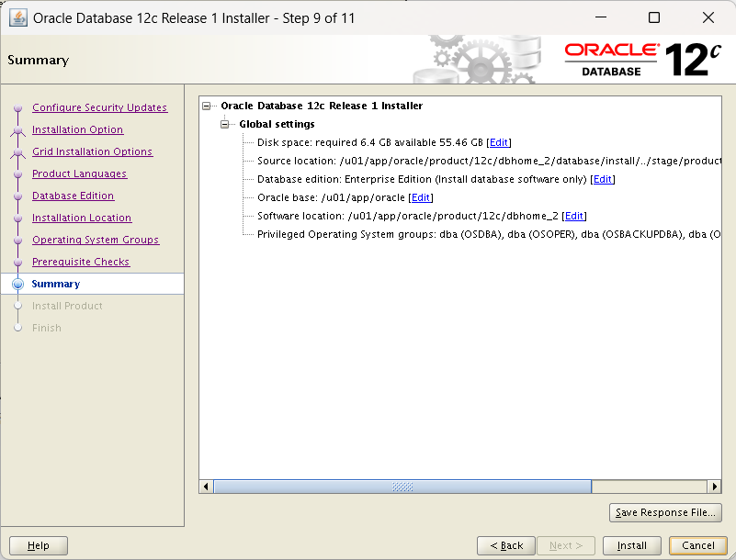Click the right scroll arrow of summary pane

tap(714, 487)
